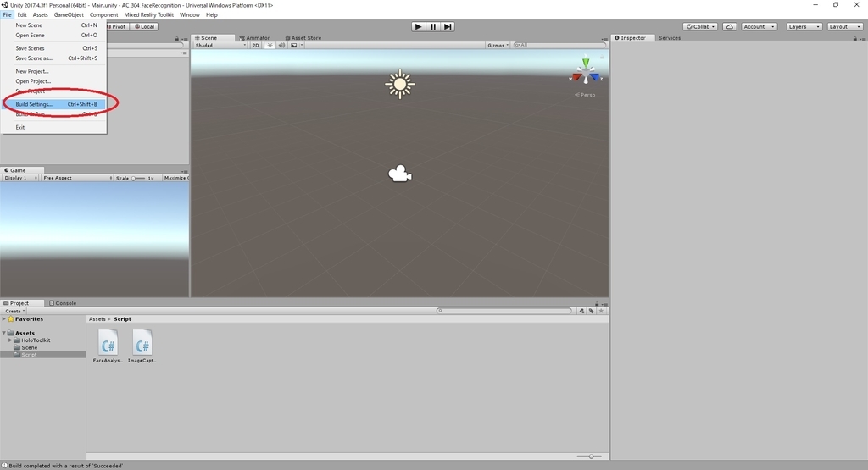
Task: Collapse the Assets tree node
Action: [x=4, y=333]
